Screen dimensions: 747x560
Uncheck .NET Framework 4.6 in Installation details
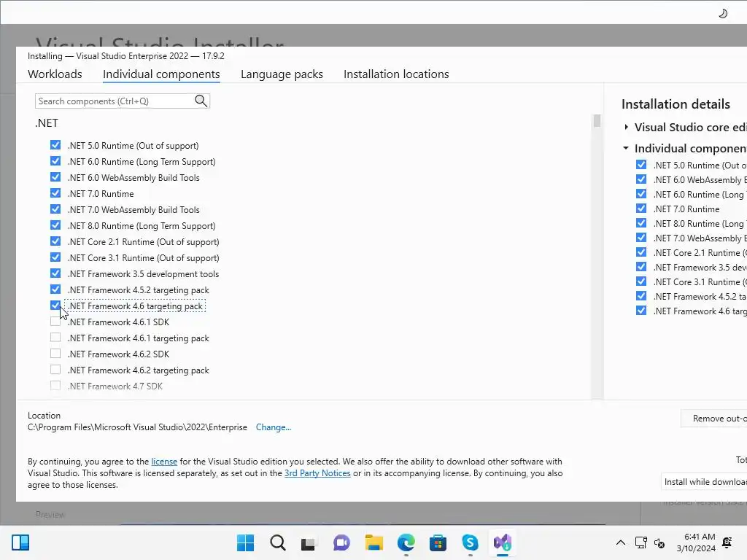click(641, 311)
